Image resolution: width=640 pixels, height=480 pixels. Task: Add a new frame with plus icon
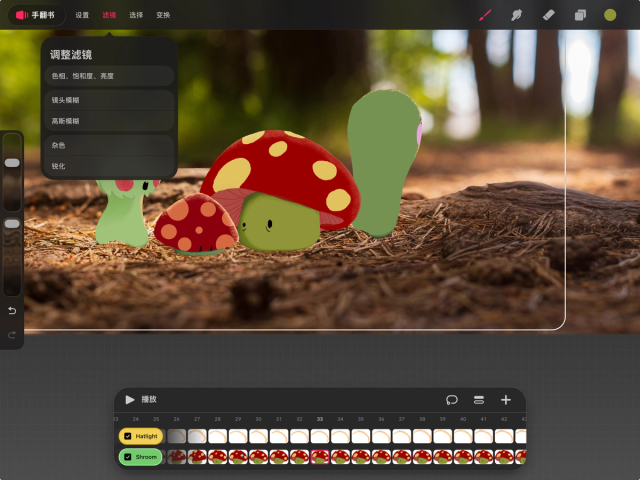point(506,399)
